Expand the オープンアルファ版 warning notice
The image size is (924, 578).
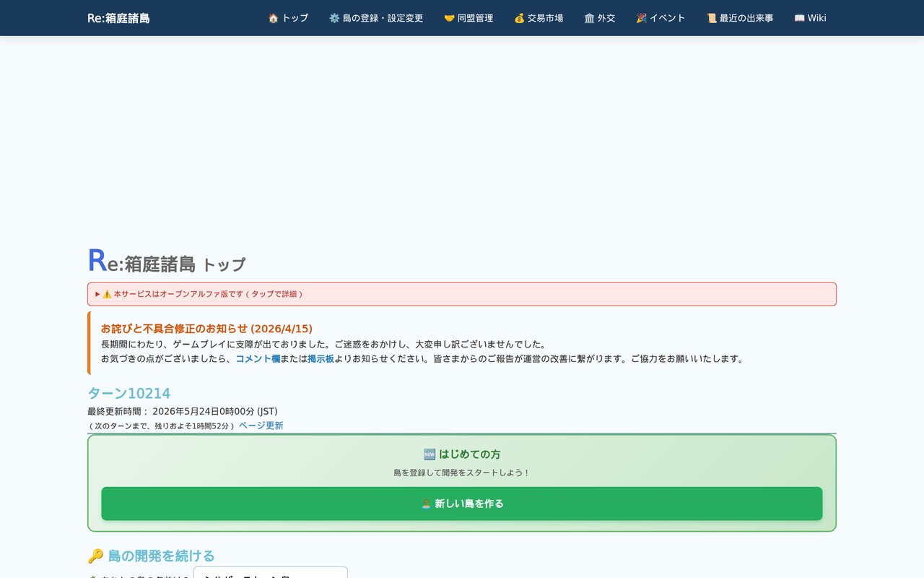[462, 294]
